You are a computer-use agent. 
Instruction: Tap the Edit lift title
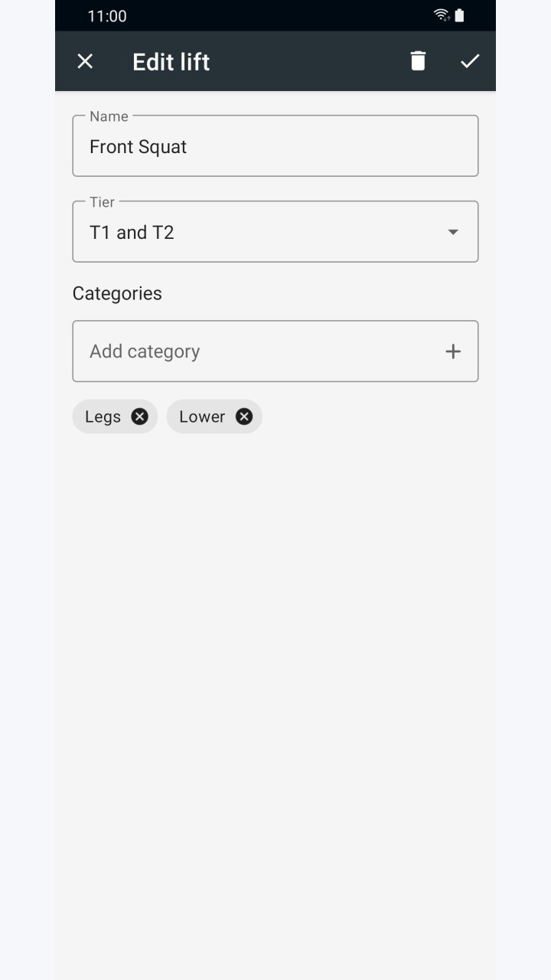click(x=171, y=62)
